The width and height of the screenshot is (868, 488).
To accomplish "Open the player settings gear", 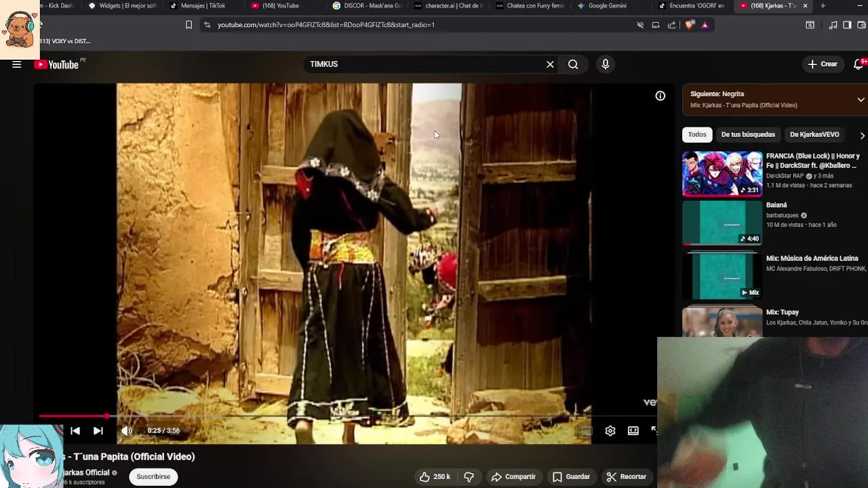I will pos(610,431).
